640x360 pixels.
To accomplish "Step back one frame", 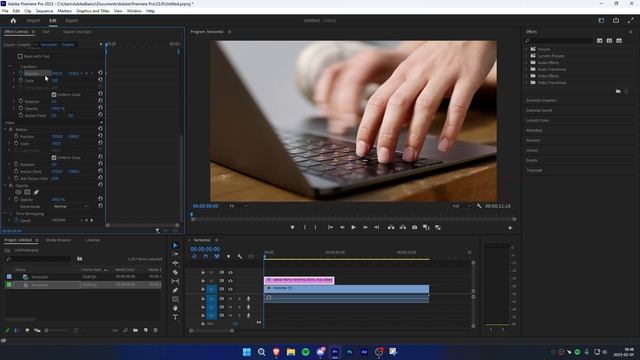I will coord(342,227).
